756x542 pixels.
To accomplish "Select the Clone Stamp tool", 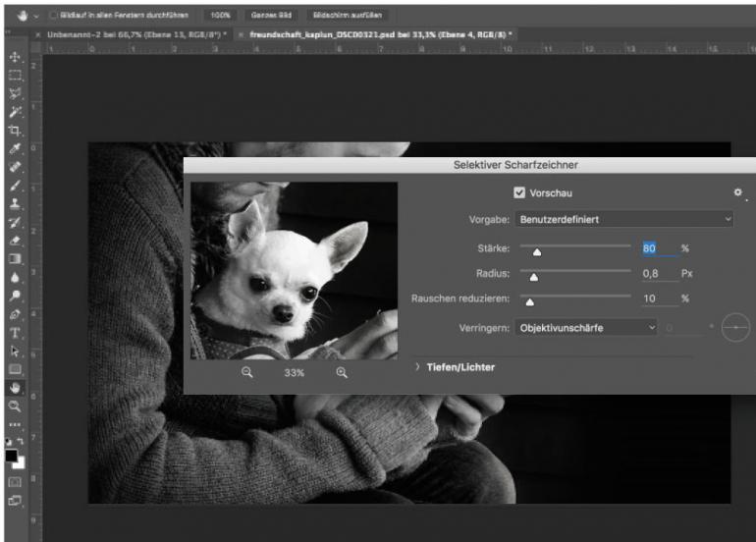I will pos(15,203).
